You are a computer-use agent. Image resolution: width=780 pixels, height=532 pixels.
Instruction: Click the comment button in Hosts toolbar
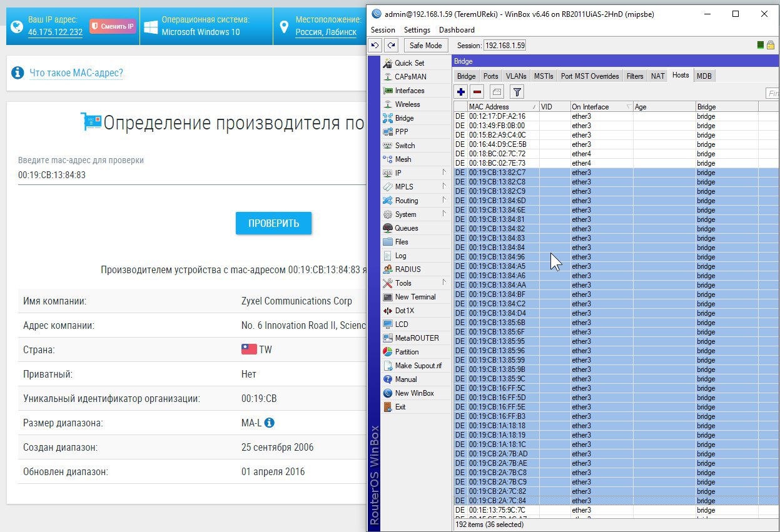(x=497, y=92)
